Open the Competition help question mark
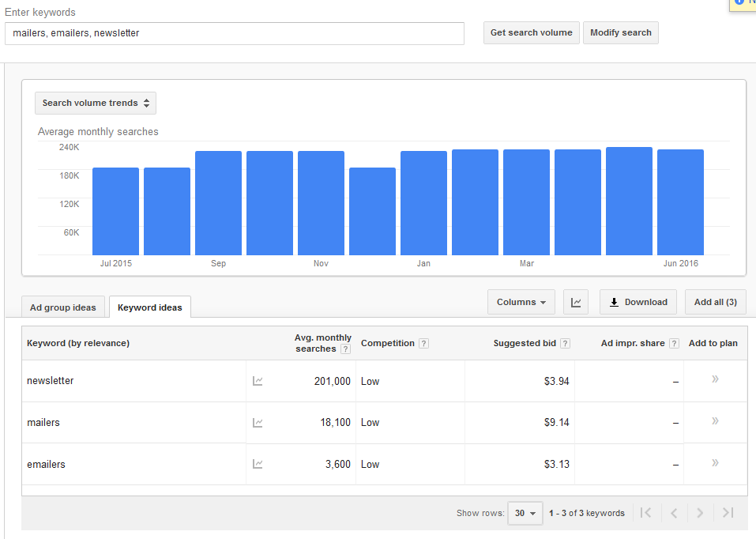 (424, 344)
